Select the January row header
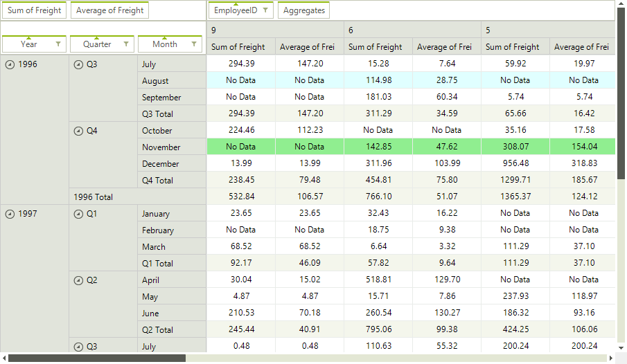627x364 pixels. 172,214
